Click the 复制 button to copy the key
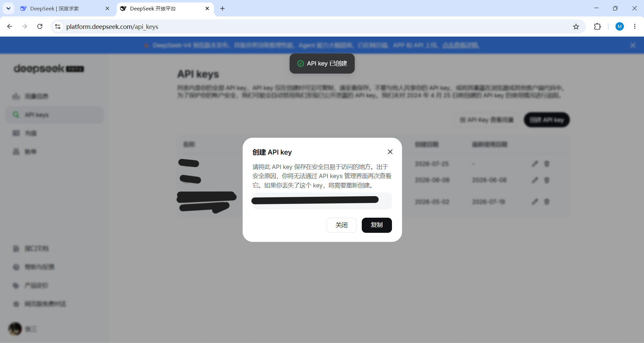644x343 pixels. click(x=377, y=225)
